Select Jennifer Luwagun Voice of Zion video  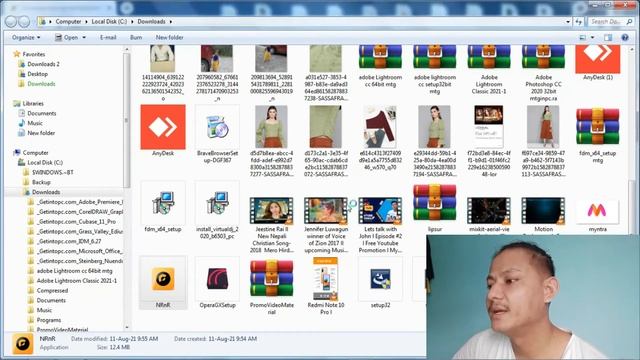coord(326,211)
